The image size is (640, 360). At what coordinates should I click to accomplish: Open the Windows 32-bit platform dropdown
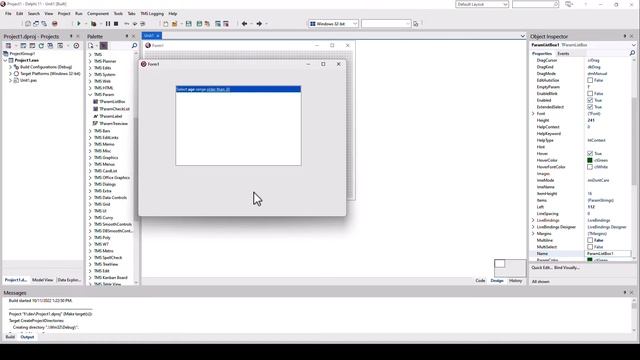355,24
